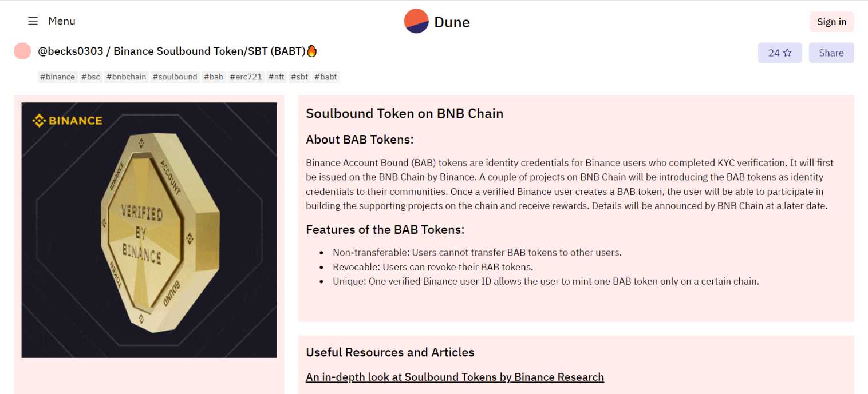
Task: Select the #binance tag
Action: [57, 77]
